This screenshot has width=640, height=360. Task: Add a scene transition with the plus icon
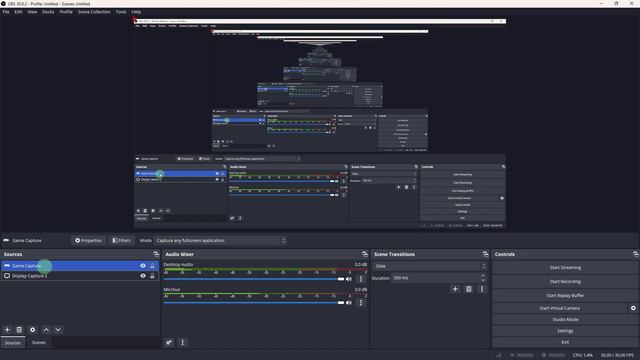[455, 289]
